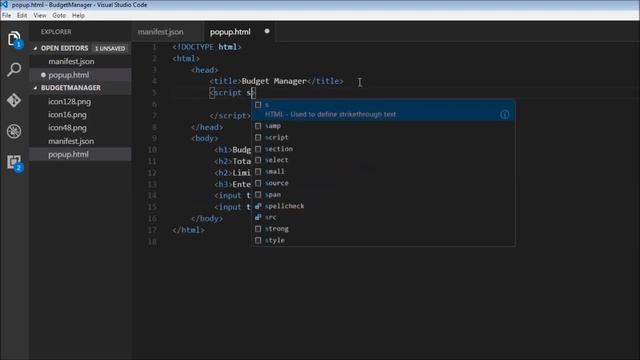Open the Debug view in activity bar
This screenshot has height=360, width=640.
(x=14, y=131)
